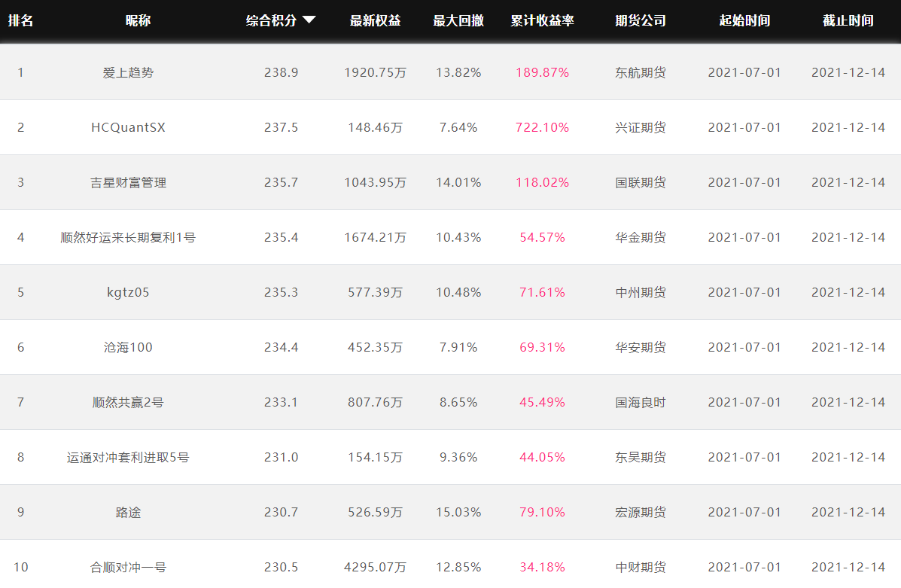This screenshot has width=901, height=588.
Task: Click equity value 1920.75万
Action: [375, 72]
